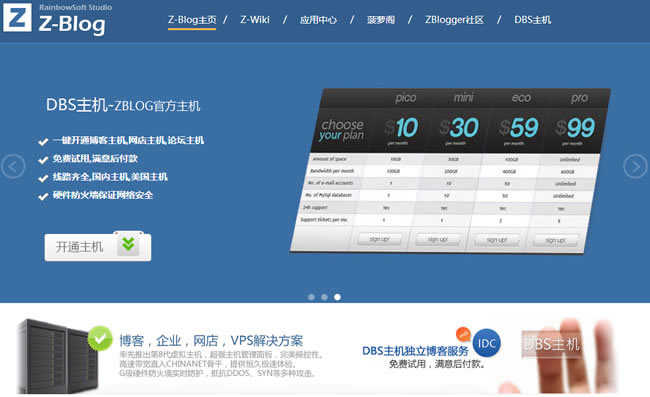
Task: Select the third carousel dot
Action: pyautogui.click(x=337, y=297)
